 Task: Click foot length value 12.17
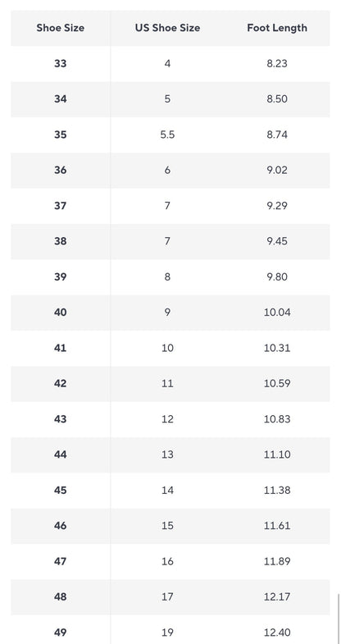(277, 596)
